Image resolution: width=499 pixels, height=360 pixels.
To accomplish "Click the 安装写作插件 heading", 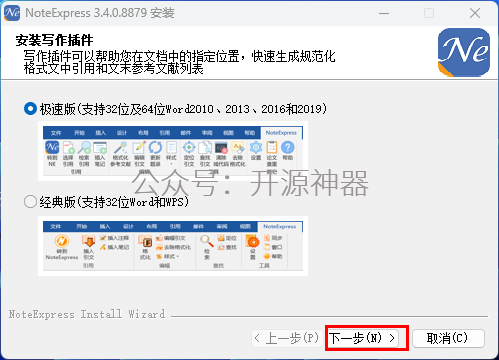I will [54, 40].
